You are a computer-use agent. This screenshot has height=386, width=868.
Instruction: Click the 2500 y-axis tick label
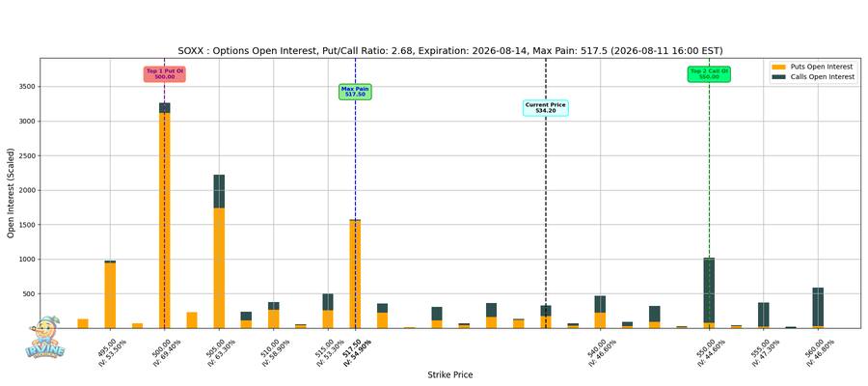point(27,155)
